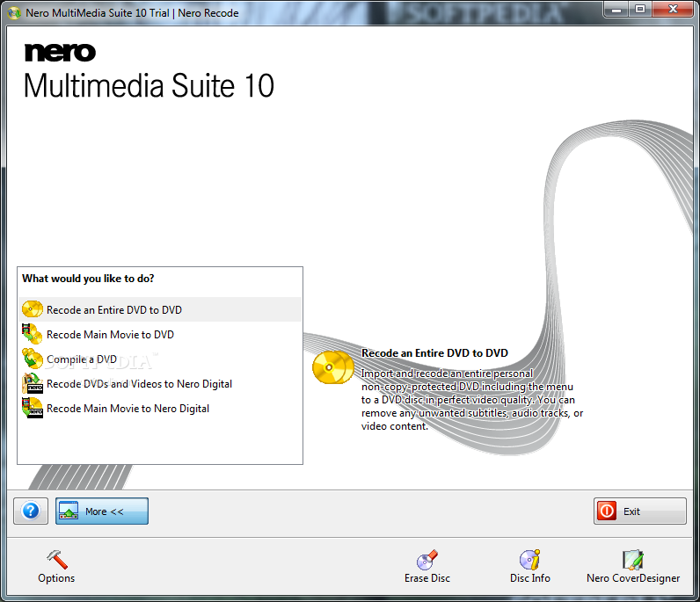Pick 'Recode Main Movie to Nero Digital'

tap(160, 409)
